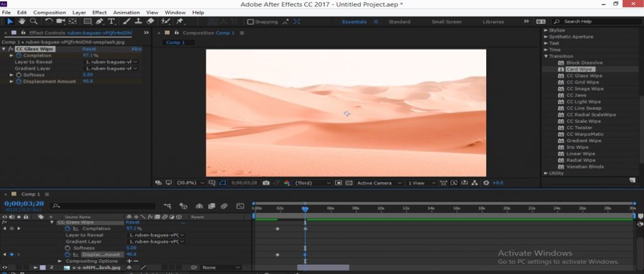
Task: Click the Frame Blending enable icon in timeline
Action: (x=211, y=206)
